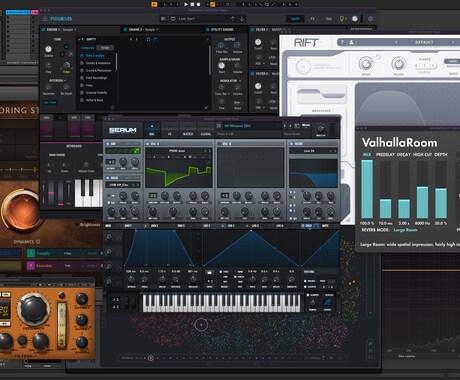Viewport: 460px width, 380px height.
Task: Switch to Pigments Seq tab
Action: click(329, 19)
